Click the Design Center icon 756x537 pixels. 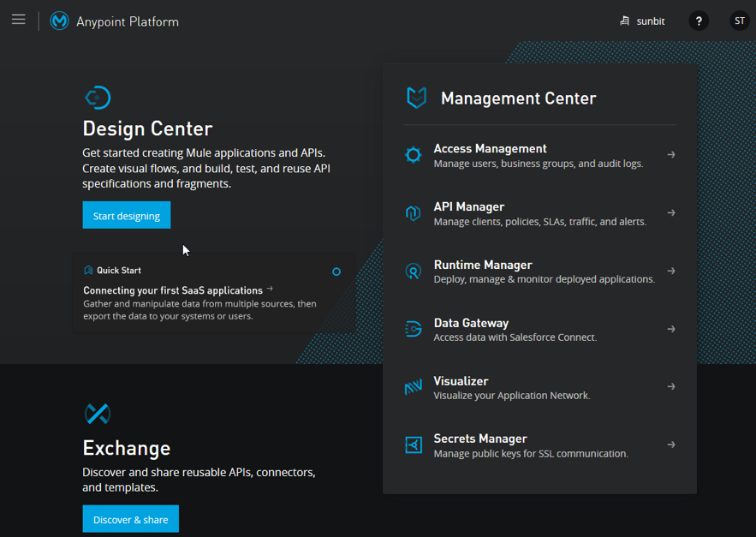(x=98, y=98)
